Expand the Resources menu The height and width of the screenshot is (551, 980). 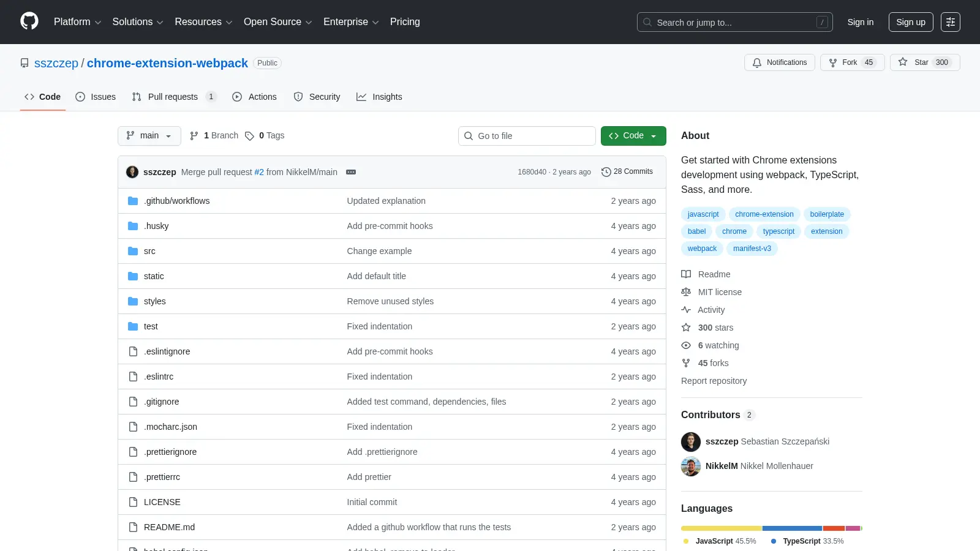pos(203,22)
